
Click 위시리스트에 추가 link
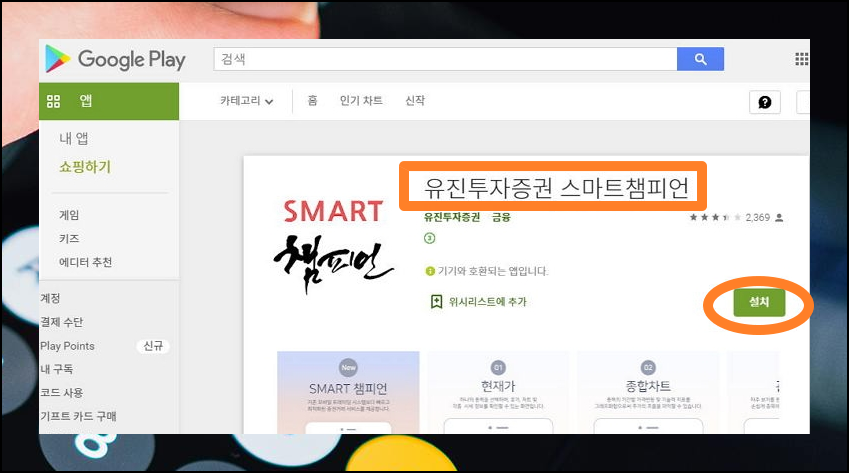487,302
